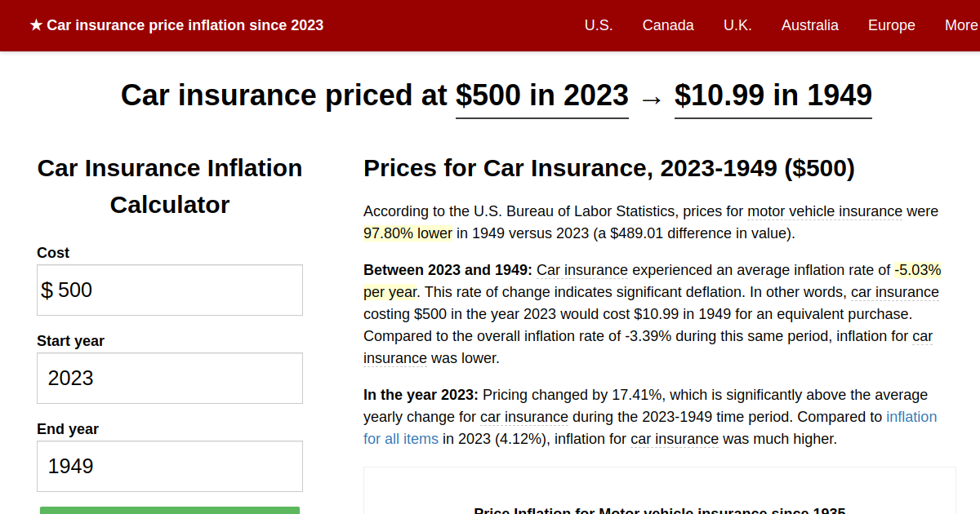Select Europe in the navigation bar
Image resolution: width=980 pixels, height=514 pixels.
891,25
